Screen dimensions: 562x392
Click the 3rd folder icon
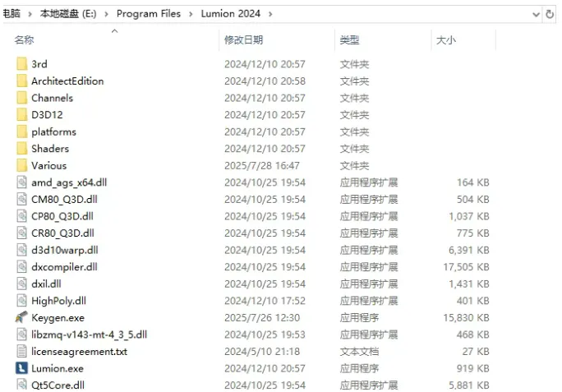point(21,64)
